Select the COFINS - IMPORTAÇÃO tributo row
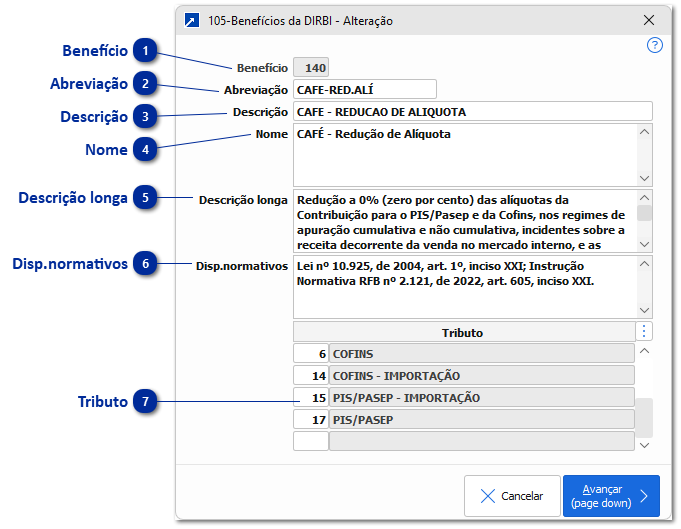Image resolution: width=681 pixels, height=529 pixels. 481,376
